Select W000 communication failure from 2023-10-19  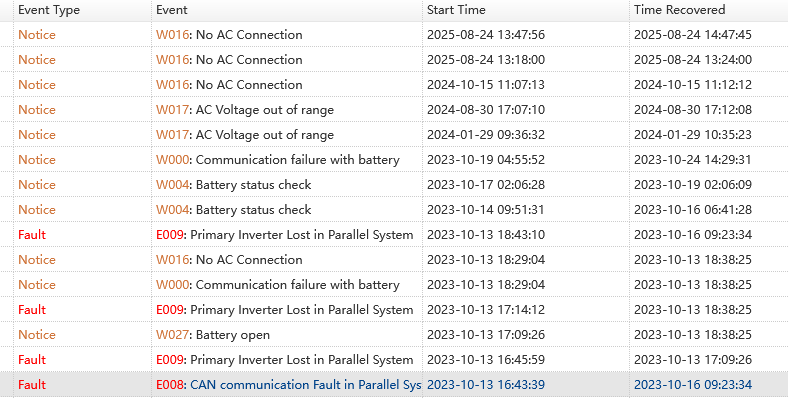[x=394, y=160]
